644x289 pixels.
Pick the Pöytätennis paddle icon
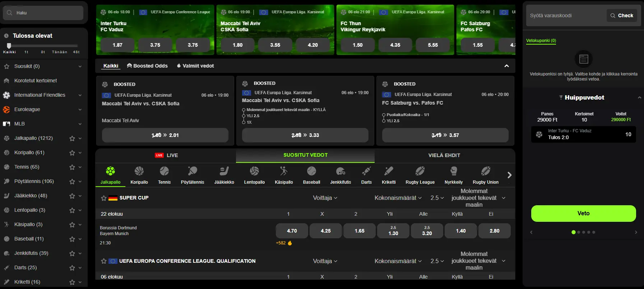193,171
